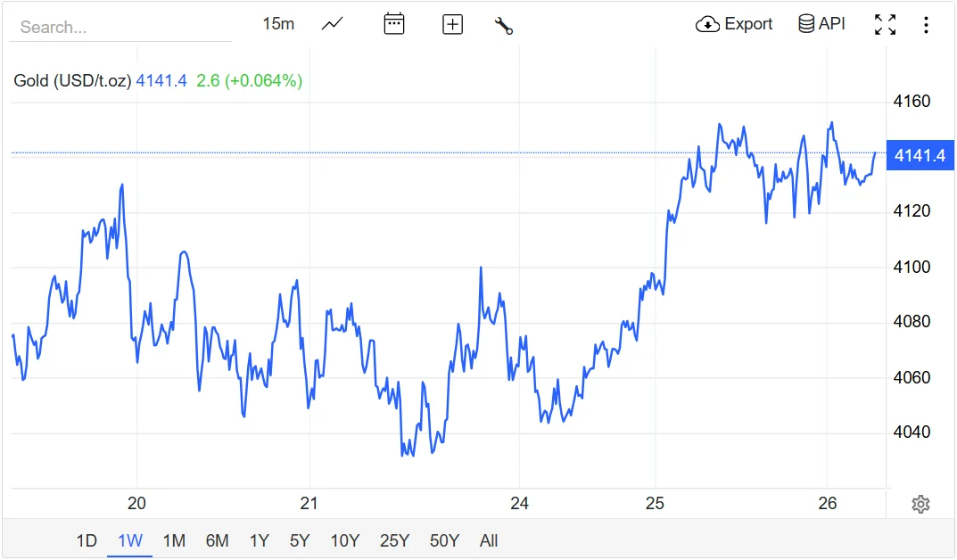Image resolution: width=957 pixels, height=560 pixels.
Task: Open the three-dot more options menu
Action: (926, 25)
